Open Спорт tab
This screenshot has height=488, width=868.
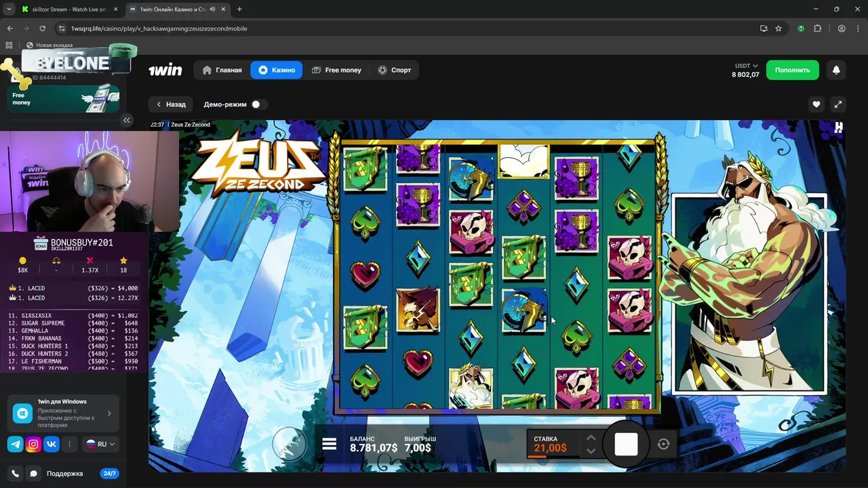tap(394, 70)
